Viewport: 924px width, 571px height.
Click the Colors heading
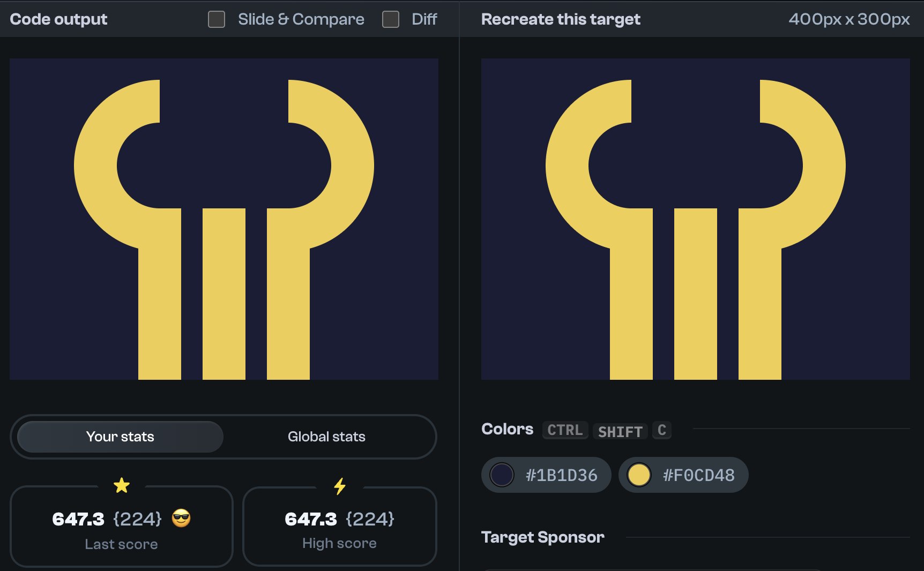pyautogui.click(x=508, y=429)
